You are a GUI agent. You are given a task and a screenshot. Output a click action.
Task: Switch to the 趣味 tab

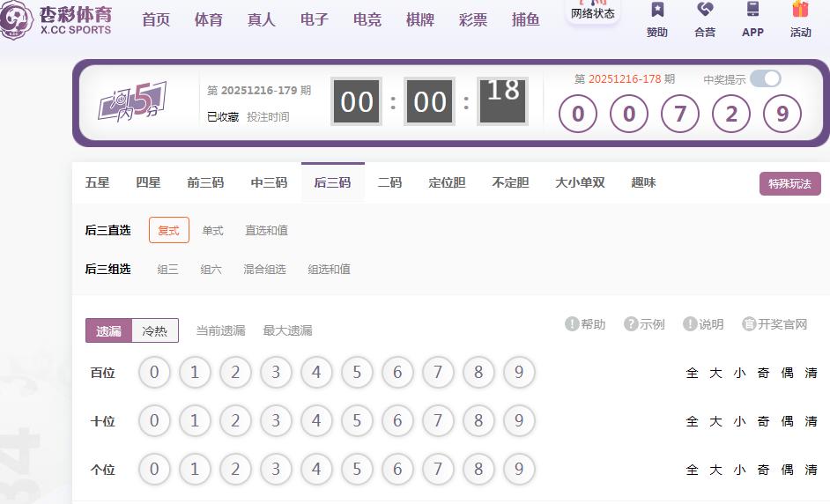[x=644, y=182]
